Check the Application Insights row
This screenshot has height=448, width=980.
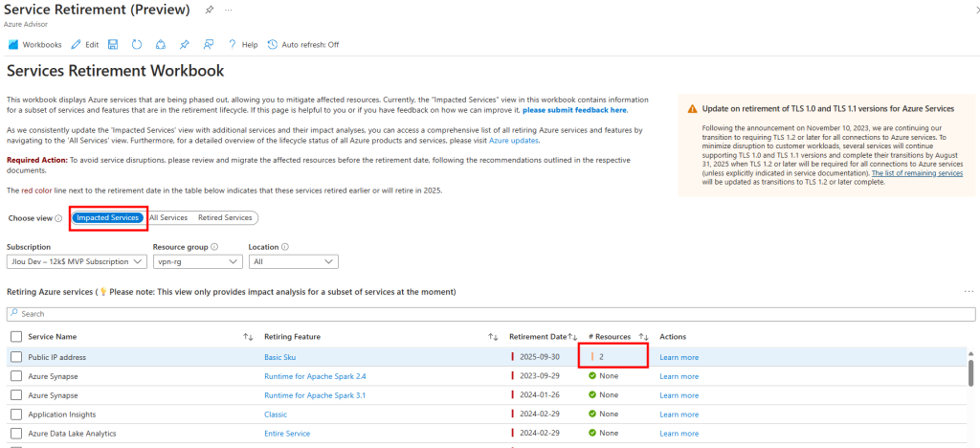pos(16,414)
